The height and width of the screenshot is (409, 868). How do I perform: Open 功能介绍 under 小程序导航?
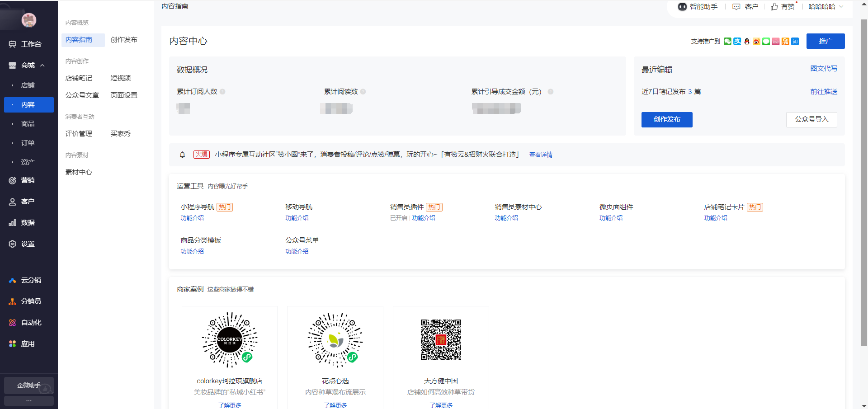192,218
